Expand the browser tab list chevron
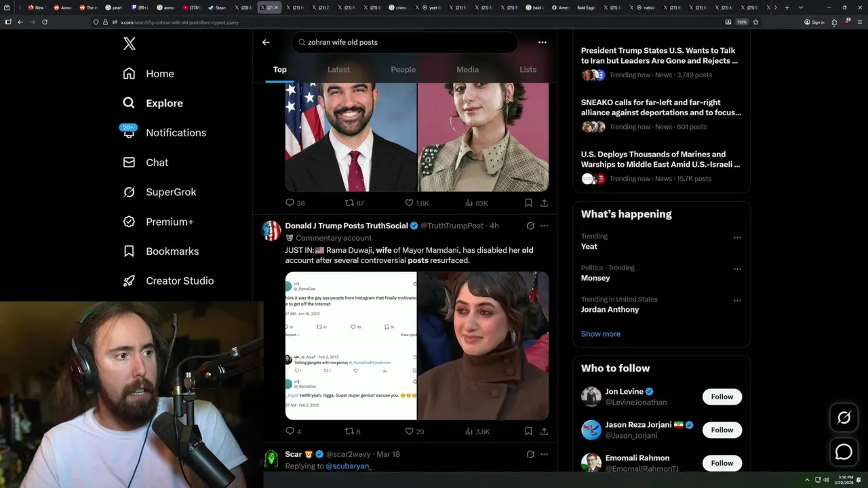 [801, 7]
